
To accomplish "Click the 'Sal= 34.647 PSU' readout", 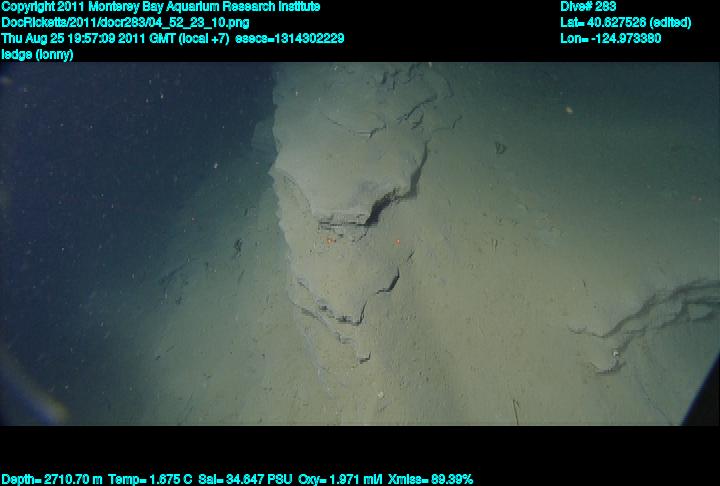I will (x=245, y=480).
